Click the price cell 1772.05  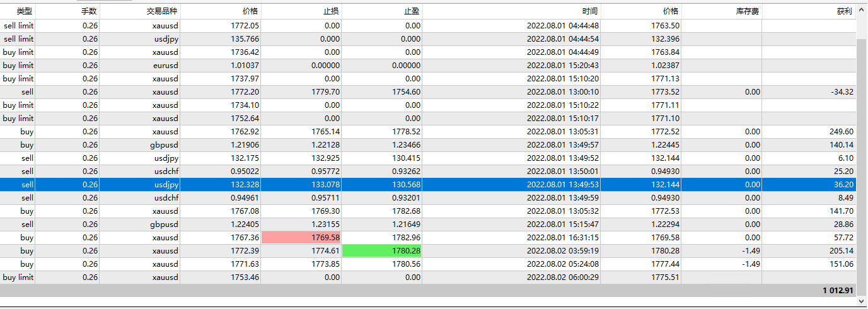tap(246, 26)
